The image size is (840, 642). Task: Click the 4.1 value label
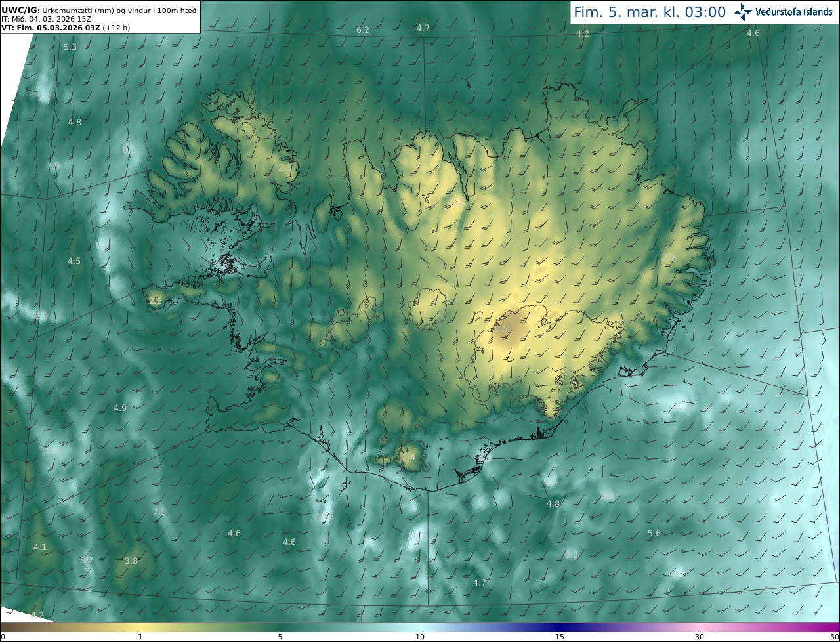tap(40, 547)
